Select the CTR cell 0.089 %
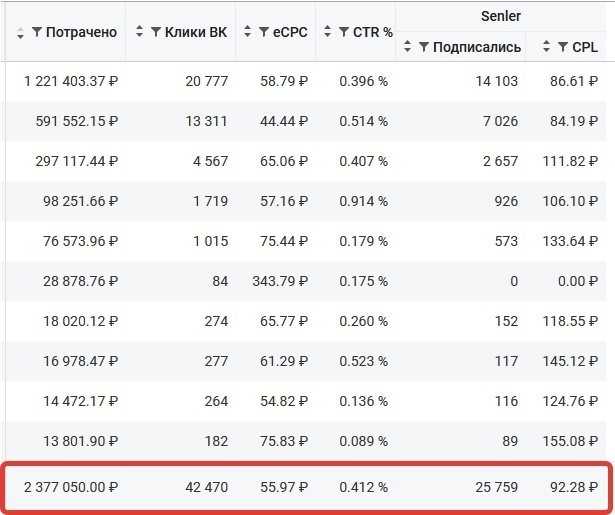 pos(364,441)
